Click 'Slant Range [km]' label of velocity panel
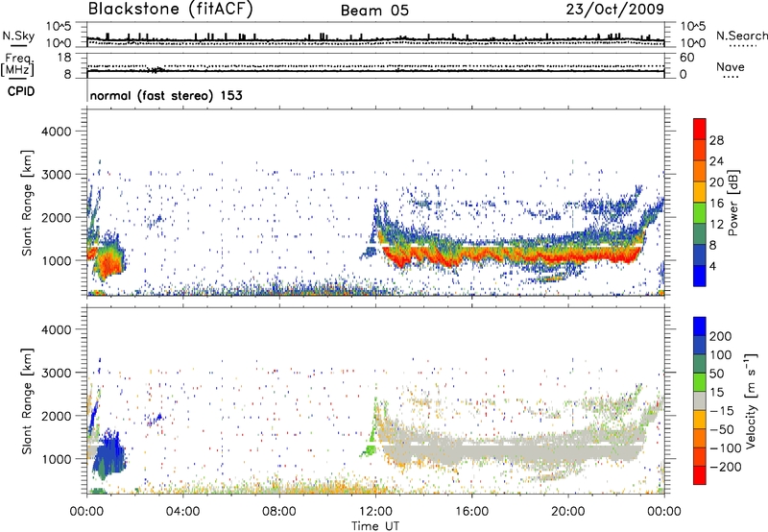768x532 pixels. (x=27, y=400)
